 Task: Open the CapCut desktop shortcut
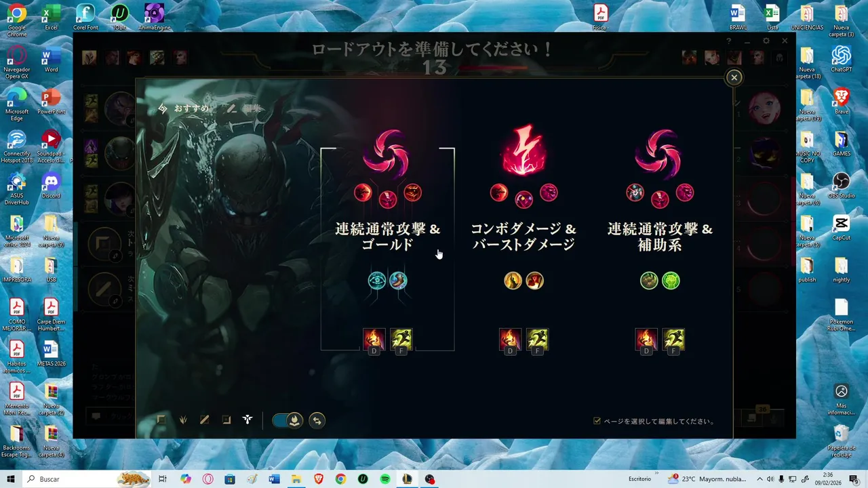[x=841, y=228]
